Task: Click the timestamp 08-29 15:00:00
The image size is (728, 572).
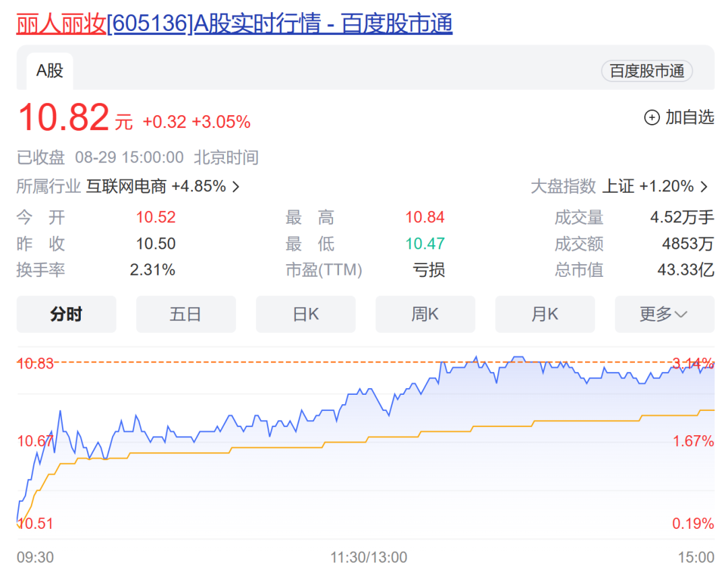Action: coord(129,158)
